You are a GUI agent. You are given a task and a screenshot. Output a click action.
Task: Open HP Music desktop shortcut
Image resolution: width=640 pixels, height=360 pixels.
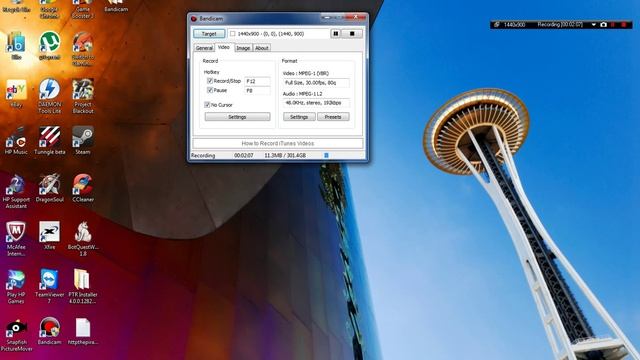pyautogui.click(x=16, y=141)
